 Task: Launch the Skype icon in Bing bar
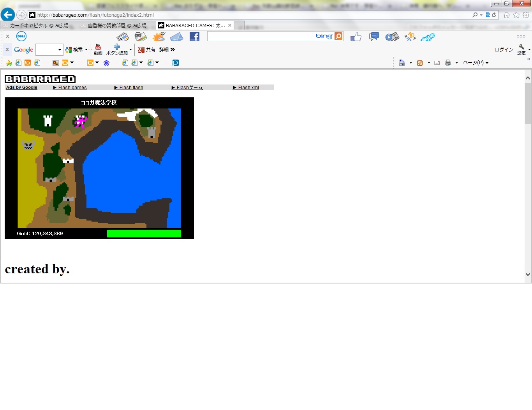click(428, 37)
